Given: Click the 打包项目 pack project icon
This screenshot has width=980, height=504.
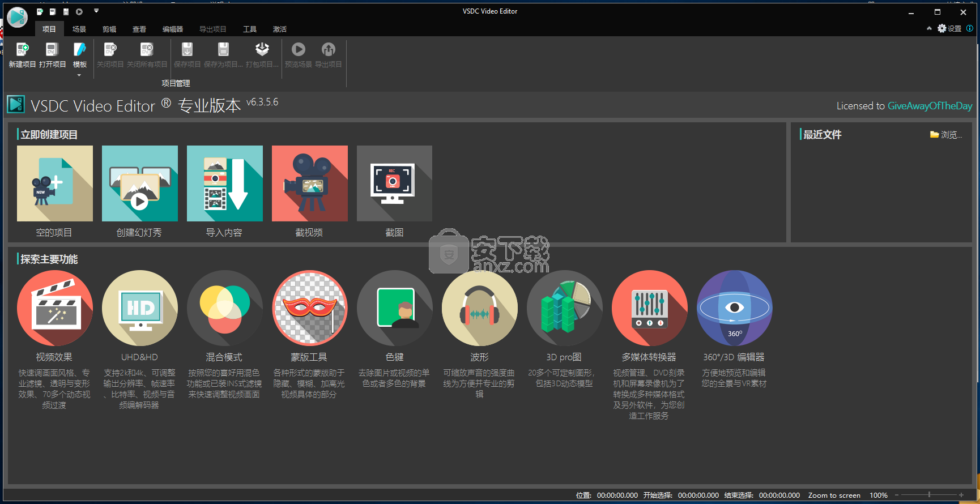Looking at the screenshot, I should coord(262,50).
